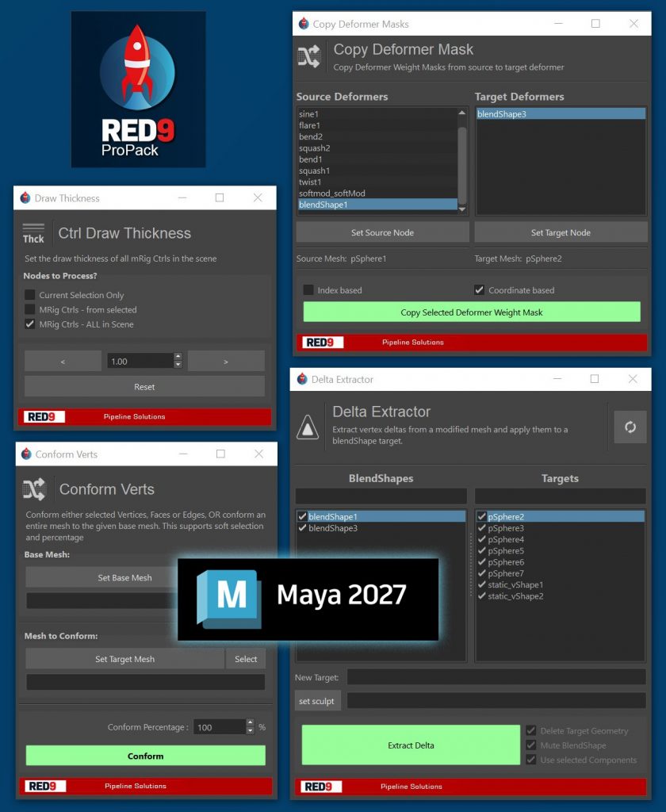Click the increase thickness '>' button
The width and height of the screenshot is (666, 812).
[x=226, y=362]
